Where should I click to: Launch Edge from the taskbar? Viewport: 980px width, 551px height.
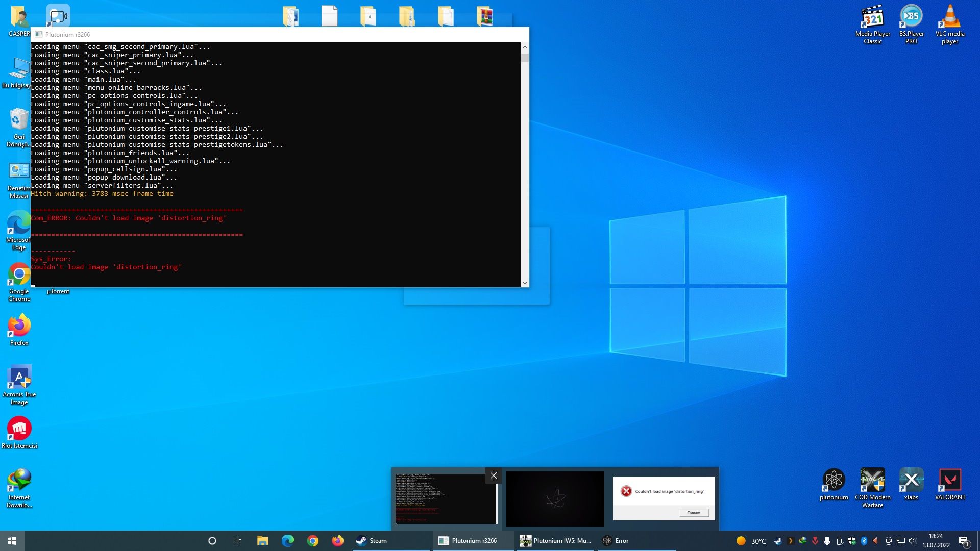(x=288, y=541)
